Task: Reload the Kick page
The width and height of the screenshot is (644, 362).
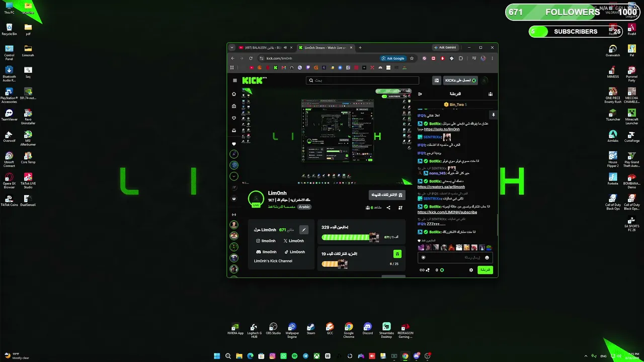Action: coord(251,58)
